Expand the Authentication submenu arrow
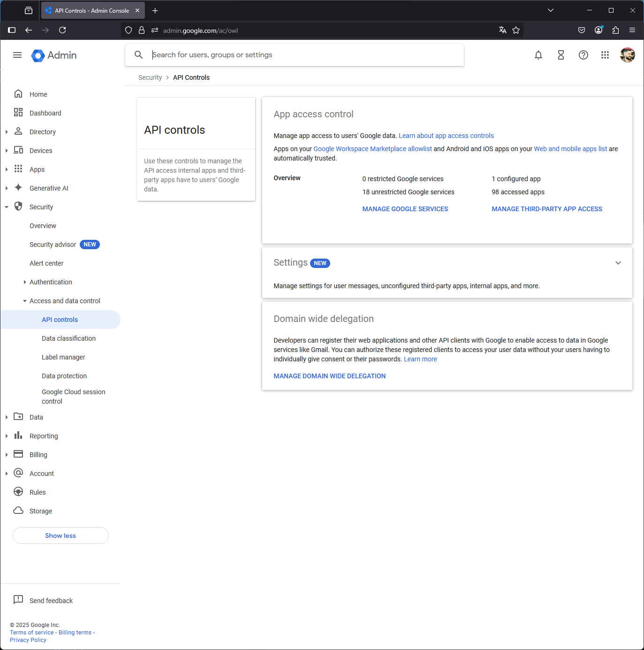This screenshot has height=650, width=644. [x=25, y=282]
